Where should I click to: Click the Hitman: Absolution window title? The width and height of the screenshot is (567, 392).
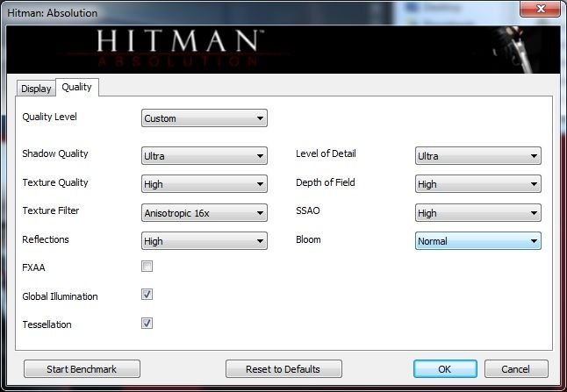coord(53,13)
